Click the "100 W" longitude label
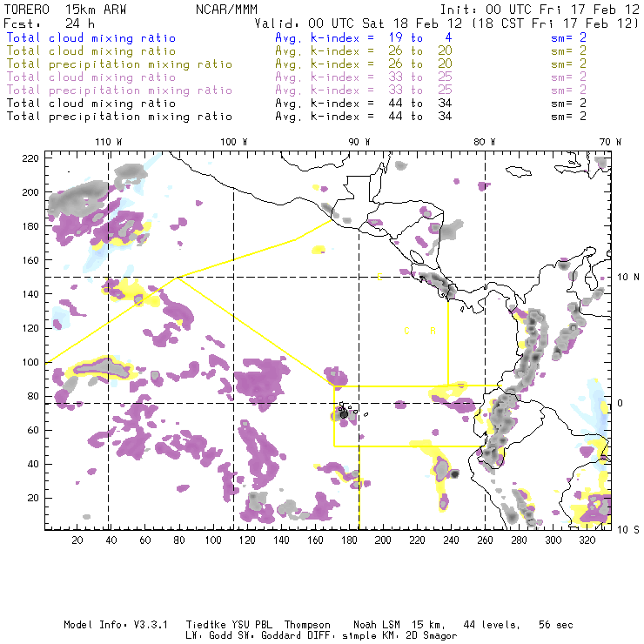The width and height of the screenshot is (644, 644). (234, 142)
